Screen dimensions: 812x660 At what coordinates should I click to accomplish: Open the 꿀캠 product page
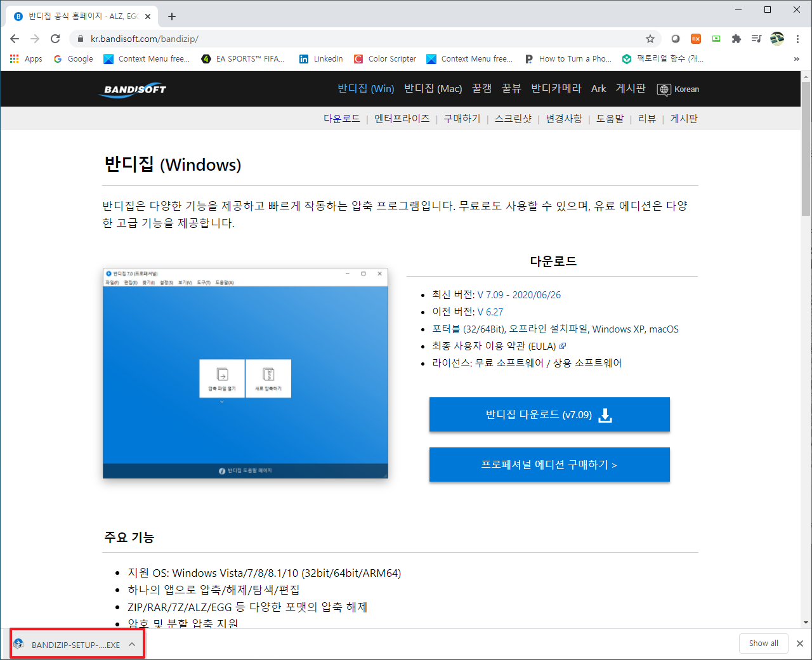point(481,89)
